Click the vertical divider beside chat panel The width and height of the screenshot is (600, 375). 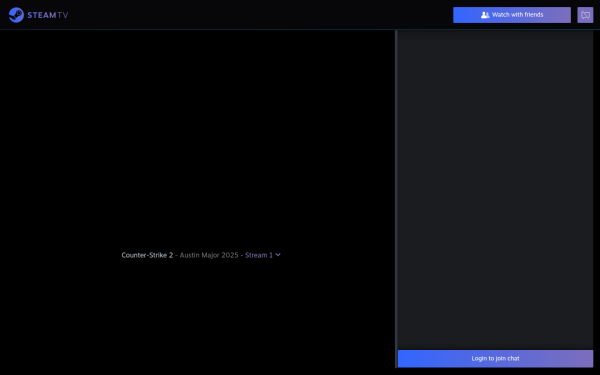pos(396,199)
